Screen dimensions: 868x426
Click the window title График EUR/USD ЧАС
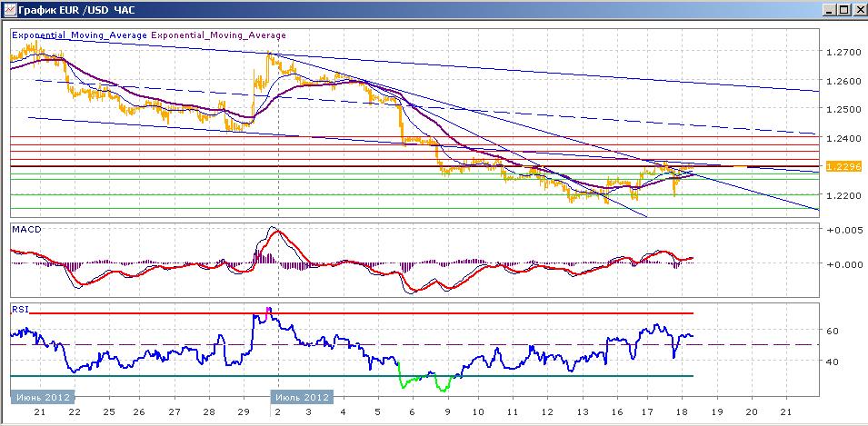click(75, 10)
